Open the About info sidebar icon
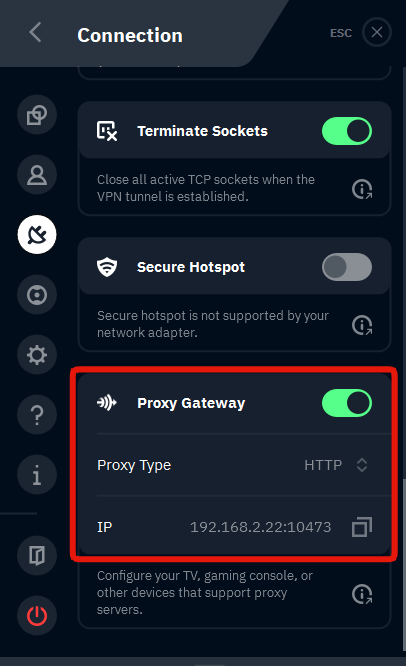The image size is (406, 666). click(37, 474)
